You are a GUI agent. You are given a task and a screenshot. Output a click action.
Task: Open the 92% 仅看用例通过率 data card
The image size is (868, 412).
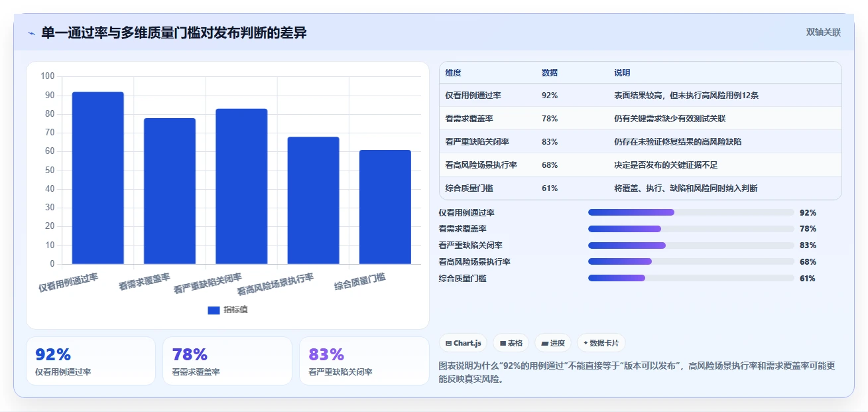click(91, 361)
